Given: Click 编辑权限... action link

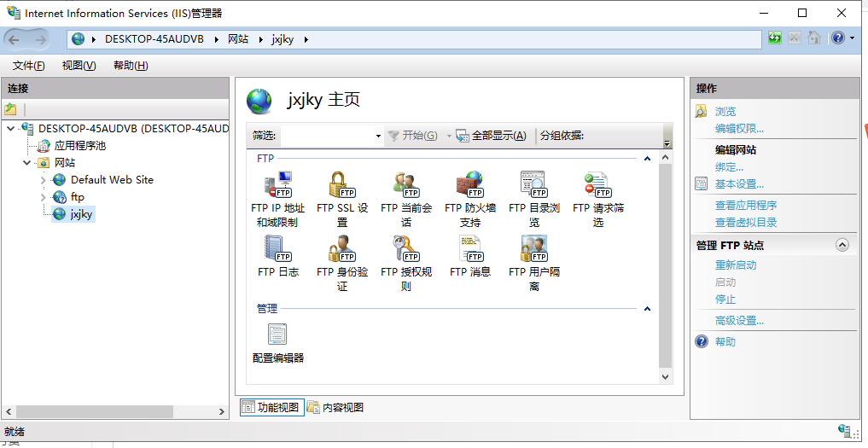Looking at the screenshot, I should (739, 129).
